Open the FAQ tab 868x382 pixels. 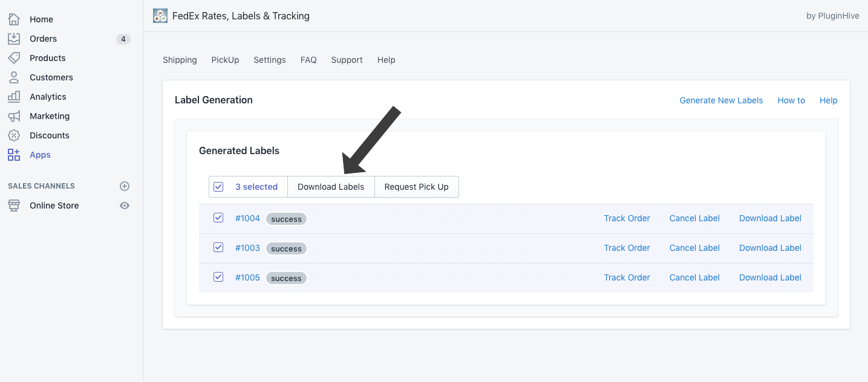(x=308, y=60)
